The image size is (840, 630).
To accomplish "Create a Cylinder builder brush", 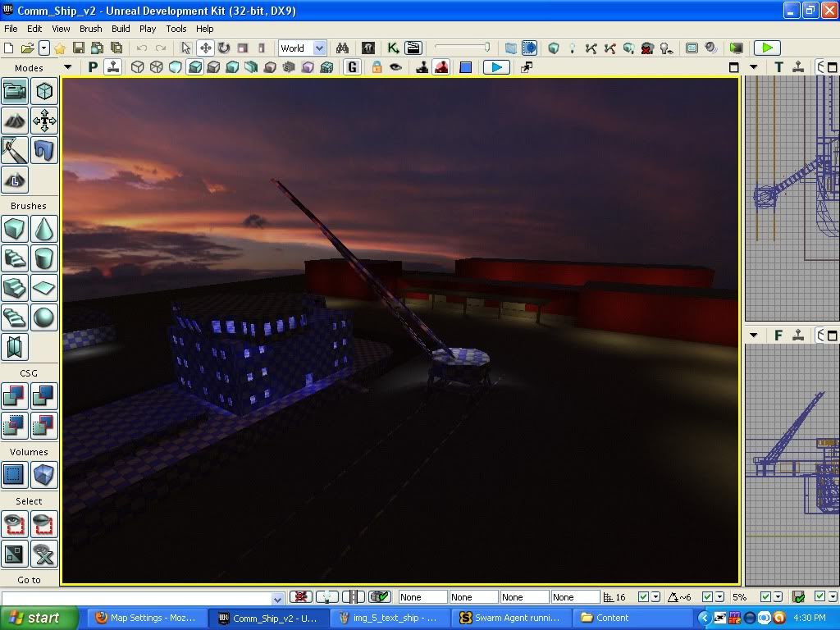I will point(44,258).
